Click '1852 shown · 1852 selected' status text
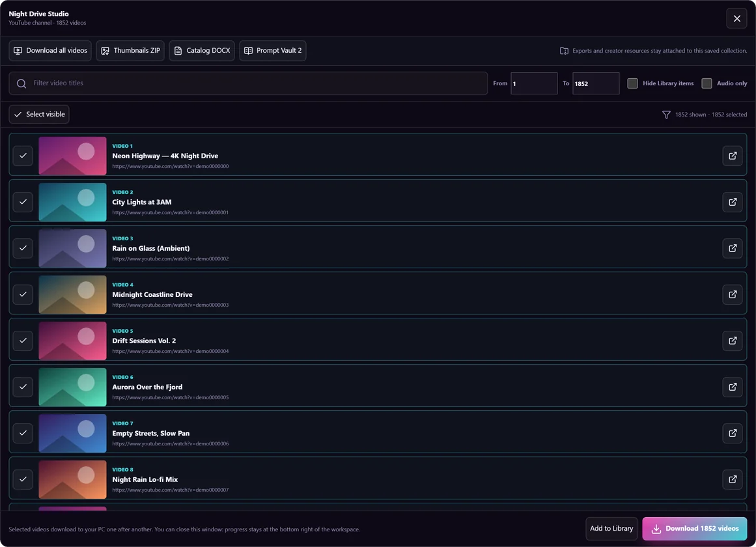This screenshot has width=756, height=547. pos(710,115)
